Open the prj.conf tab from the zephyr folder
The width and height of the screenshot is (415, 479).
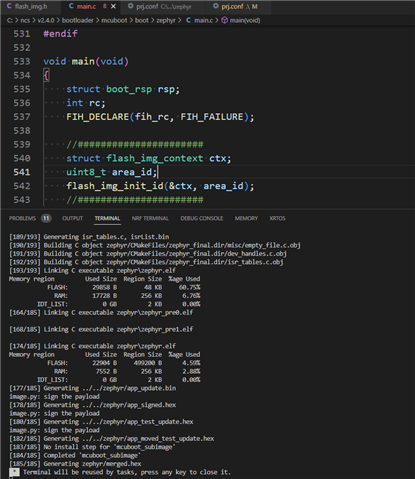click(163, 6)
